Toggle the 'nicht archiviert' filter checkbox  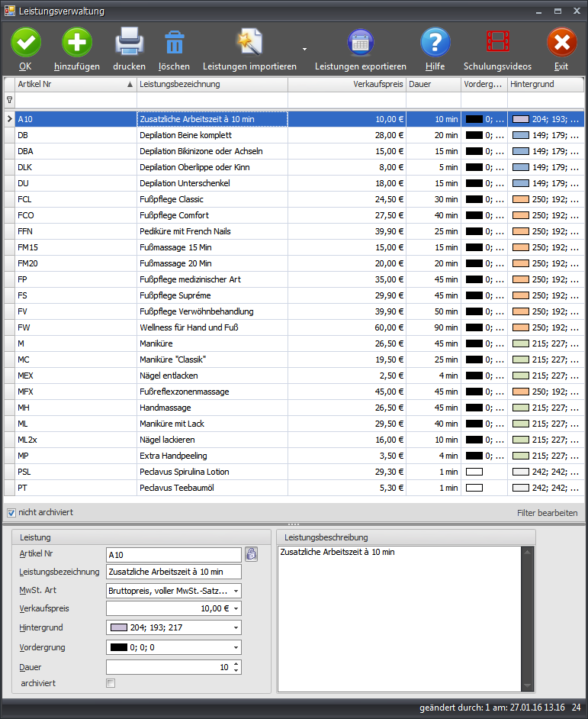click(11, 512)
